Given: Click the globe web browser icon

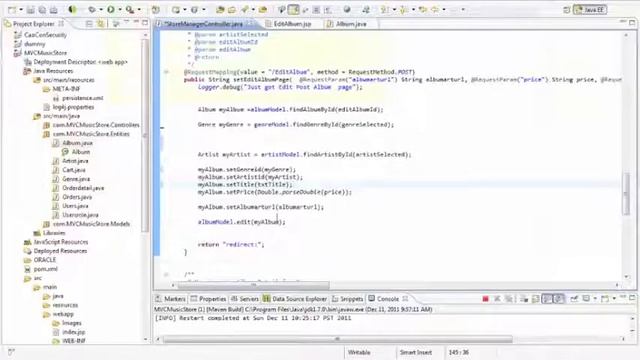Looking at the screenshot, I should [x=347, y=10].
